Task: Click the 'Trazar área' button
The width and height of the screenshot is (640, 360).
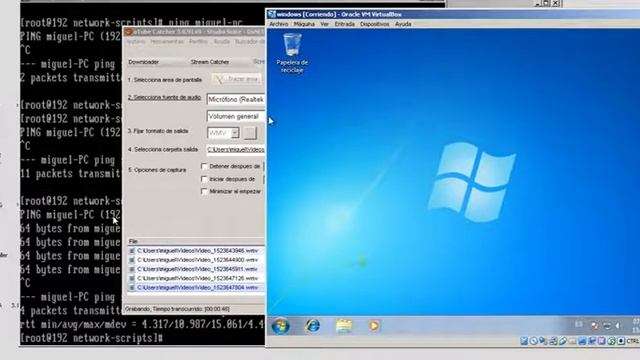Action: 236,79
